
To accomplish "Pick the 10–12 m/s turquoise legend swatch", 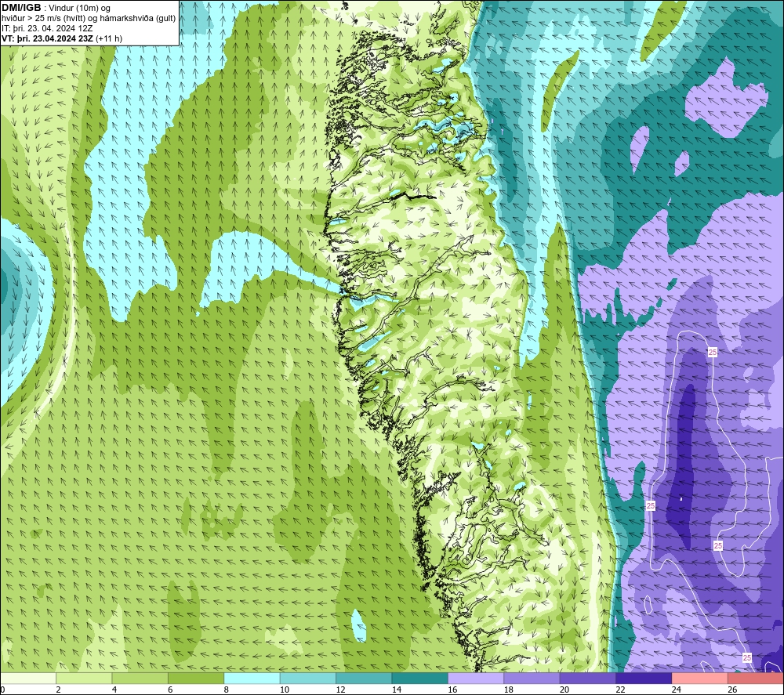I will (x=308, y=678).
